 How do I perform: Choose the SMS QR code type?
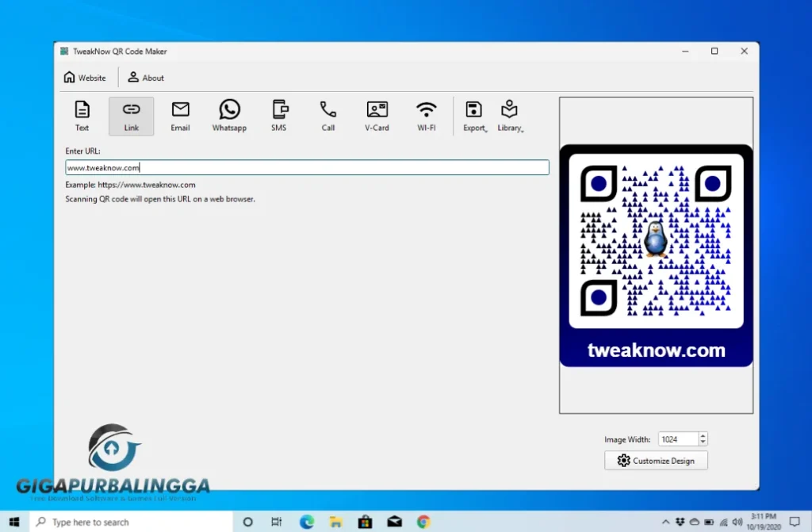(x=279, y=115)
